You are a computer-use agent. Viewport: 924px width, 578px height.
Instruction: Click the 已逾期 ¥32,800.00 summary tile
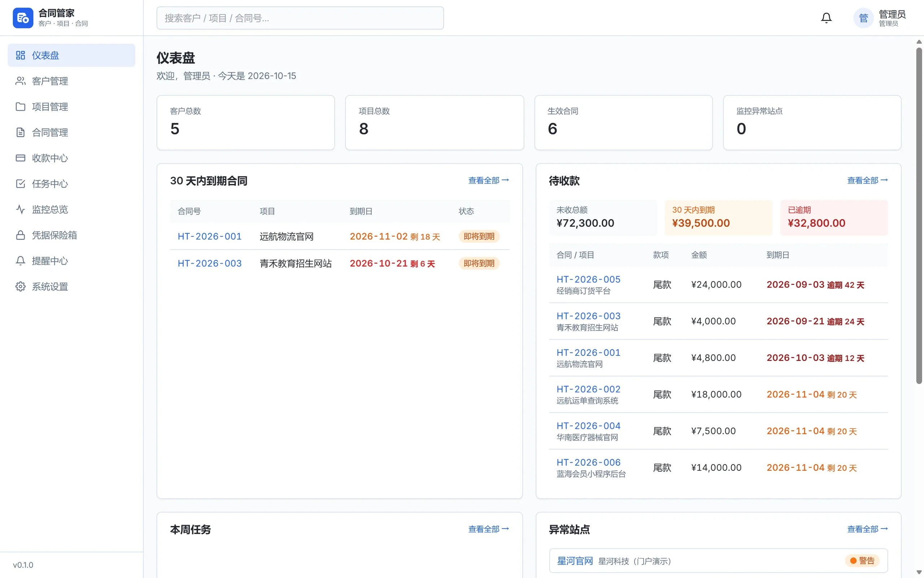(834, 217)
